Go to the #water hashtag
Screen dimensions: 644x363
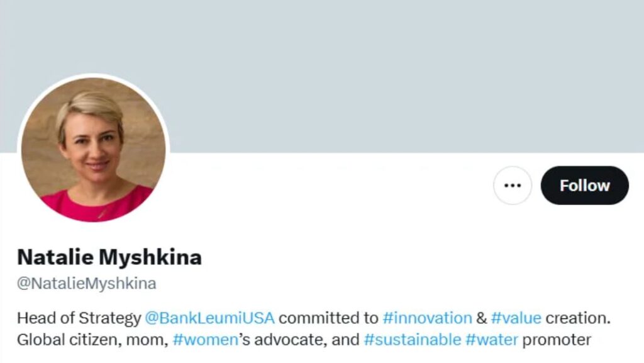[492, 340]
